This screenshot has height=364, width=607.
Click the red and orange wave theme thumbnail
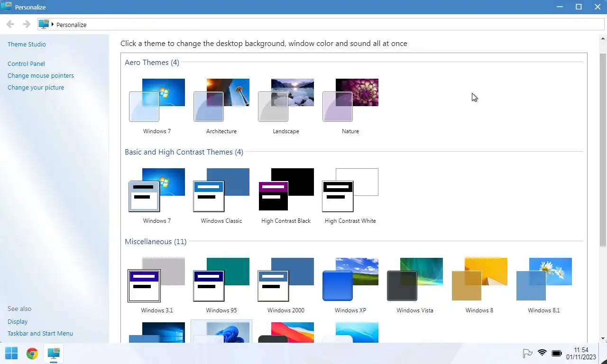[x=286, y=332]
